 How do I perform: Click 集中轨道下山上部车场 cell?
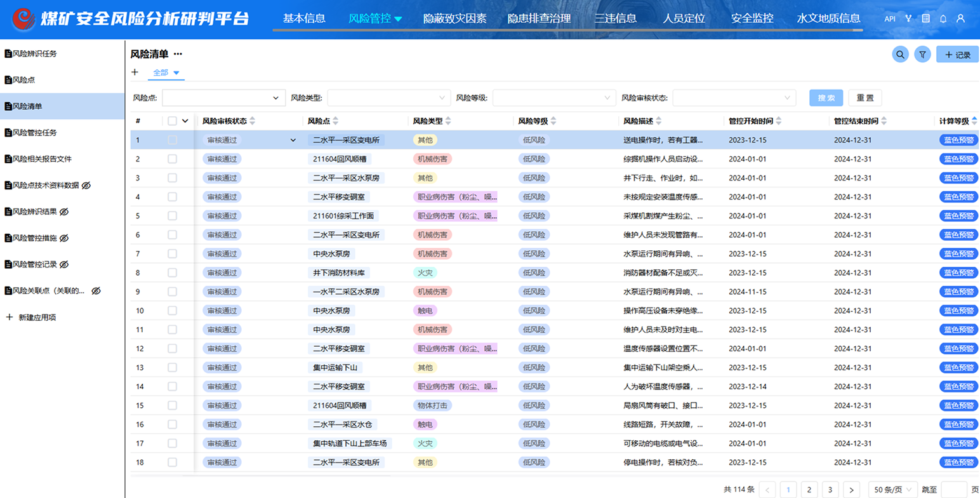(349, 443)
